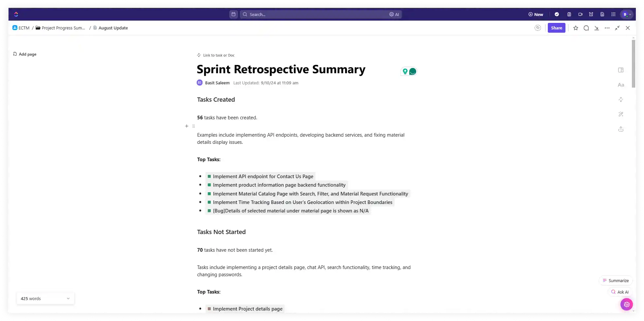Click the New button

pos(536,14)
